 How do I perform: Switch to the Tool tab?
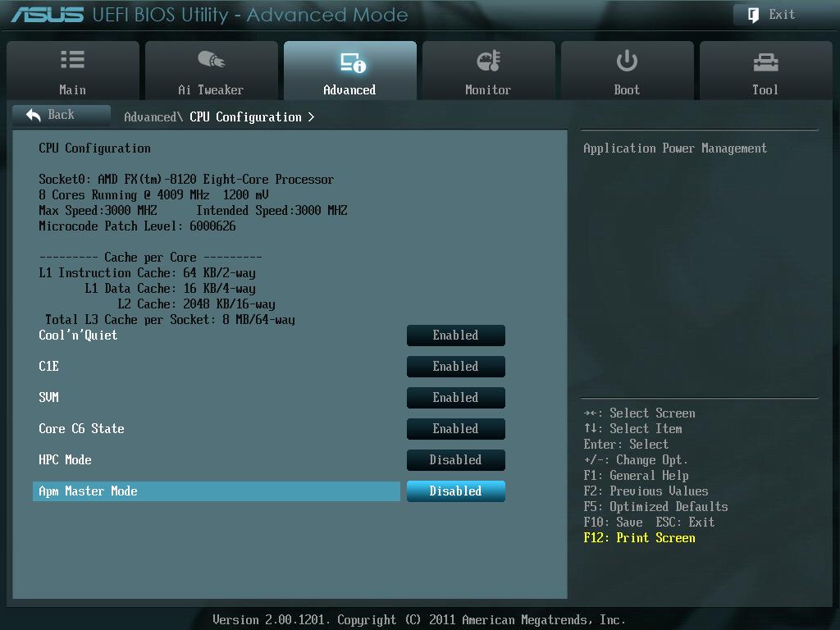(x=766, y=71)
